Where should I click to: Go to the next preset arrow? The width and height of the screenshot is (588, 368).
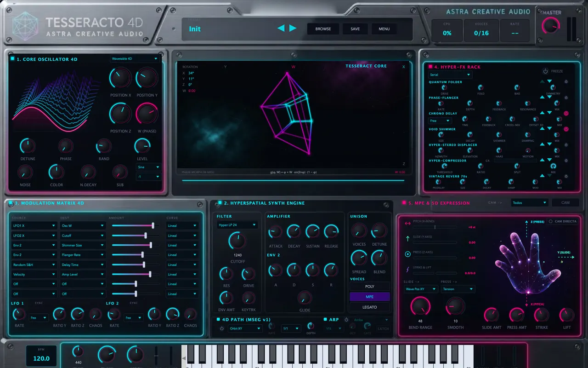pyautogui.click(x=293, y=29)
